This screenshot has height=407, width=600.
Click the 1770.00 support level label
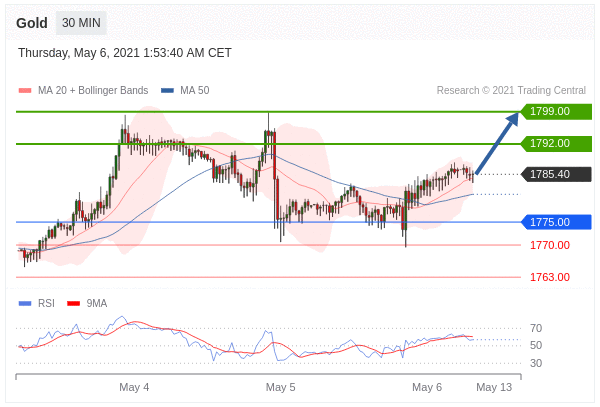[x=550, y=245]
